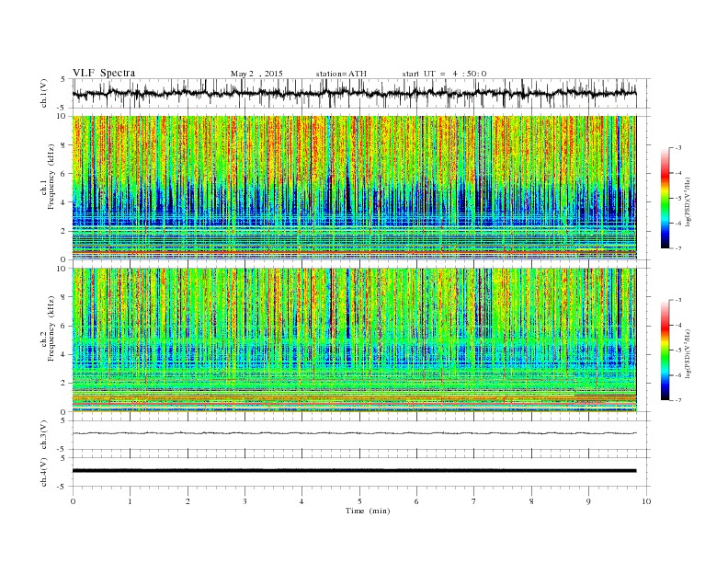
Task: Click the ch.2 spectrogram color bar
Action: (665, 350)
